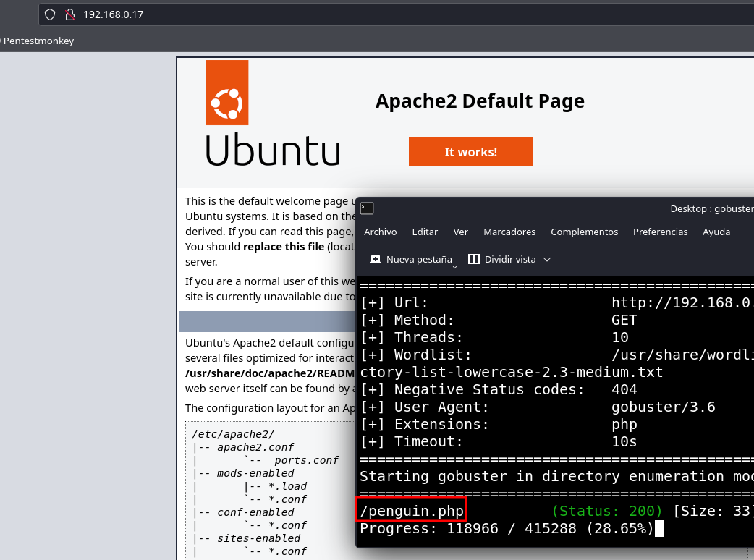Click the orange It works! banner
This screenshot has width=754, height=560.
471,151
